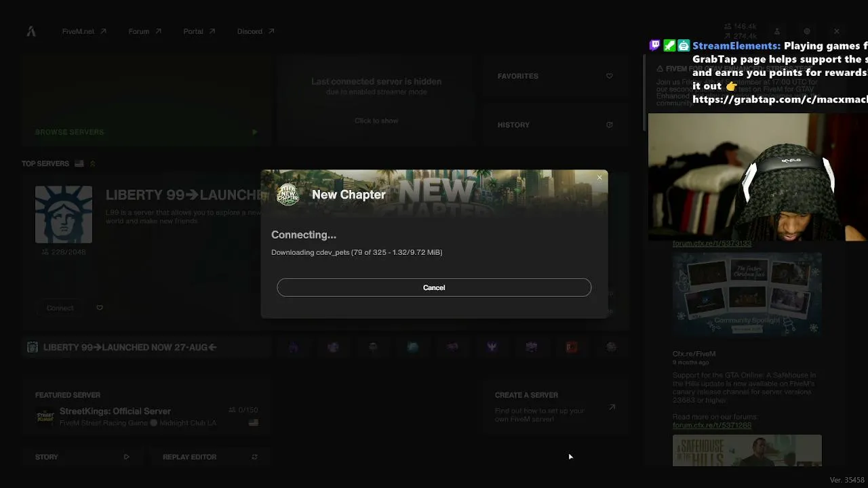Select the teal globe server icon in the strip

tap(412, 347)
